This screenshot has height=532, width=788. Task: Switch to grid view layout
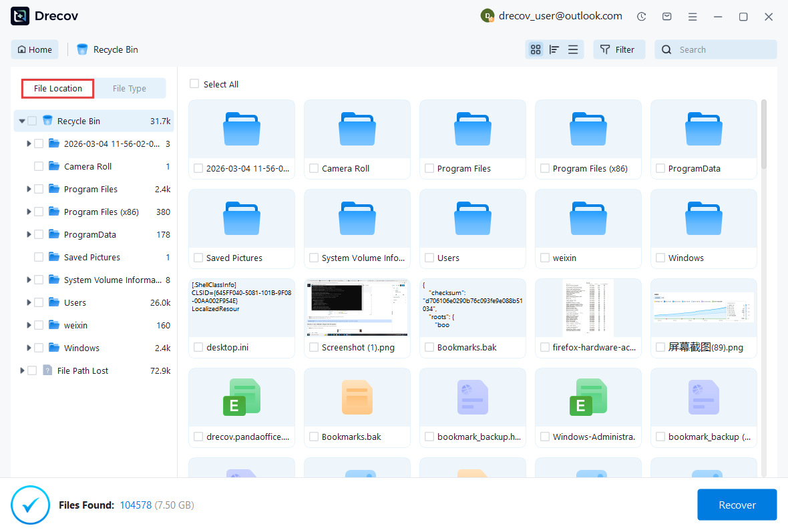(x=536, y=49)
